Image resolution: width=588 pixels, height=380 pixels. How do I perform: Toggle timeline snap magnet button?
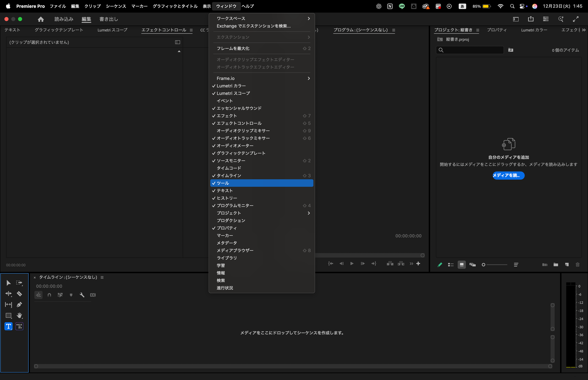click(49, 295)
